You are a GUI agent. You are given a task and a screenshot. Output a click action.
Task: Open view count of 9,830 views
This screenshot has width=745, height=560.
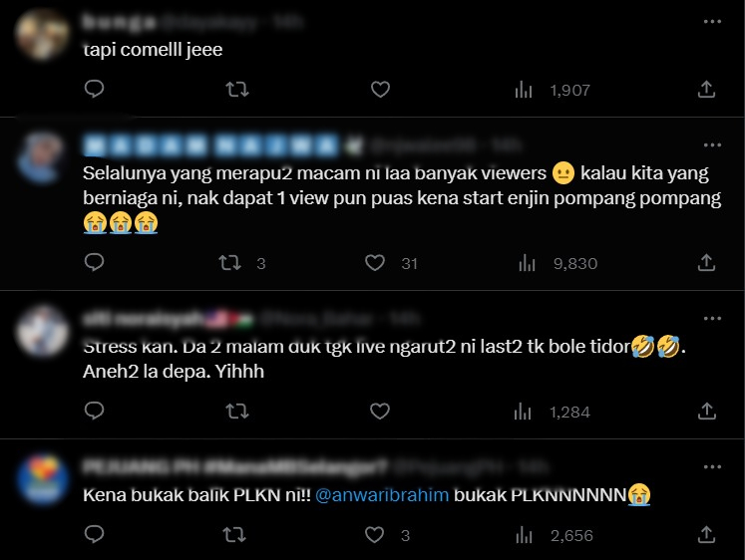tap(558, 263)
